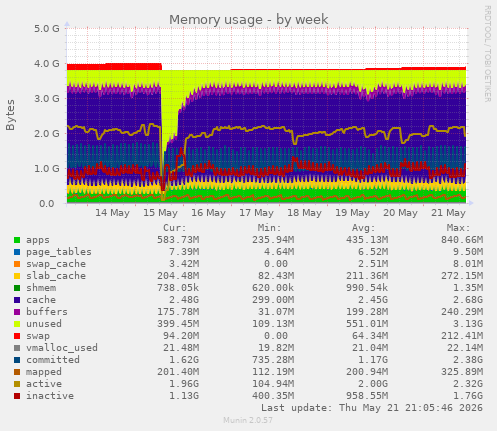Select the 'mapped' legend label
Image resolution: width=497 pixels, height=431 pixels.
tap(44, 372)
